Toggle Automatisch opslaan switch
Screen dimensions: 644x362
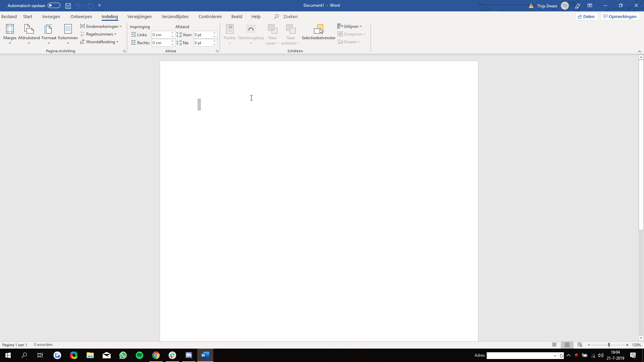pos(54,6)
